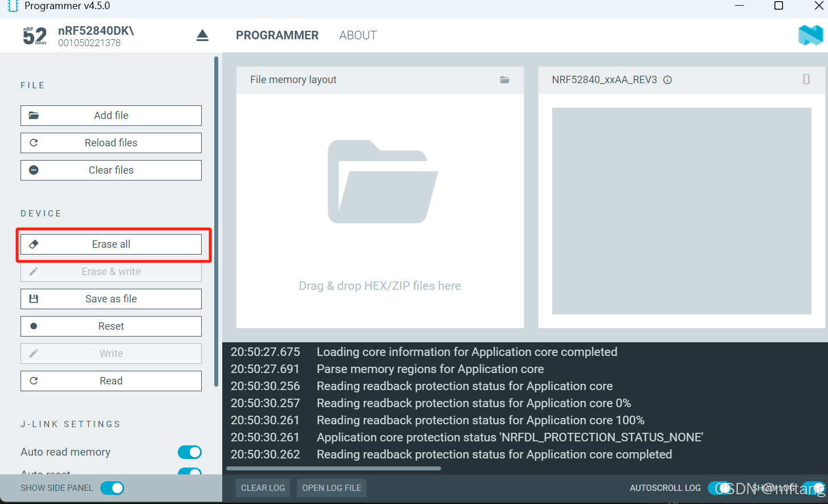Click the side panel vertical scrollbar

coord(216,222)
